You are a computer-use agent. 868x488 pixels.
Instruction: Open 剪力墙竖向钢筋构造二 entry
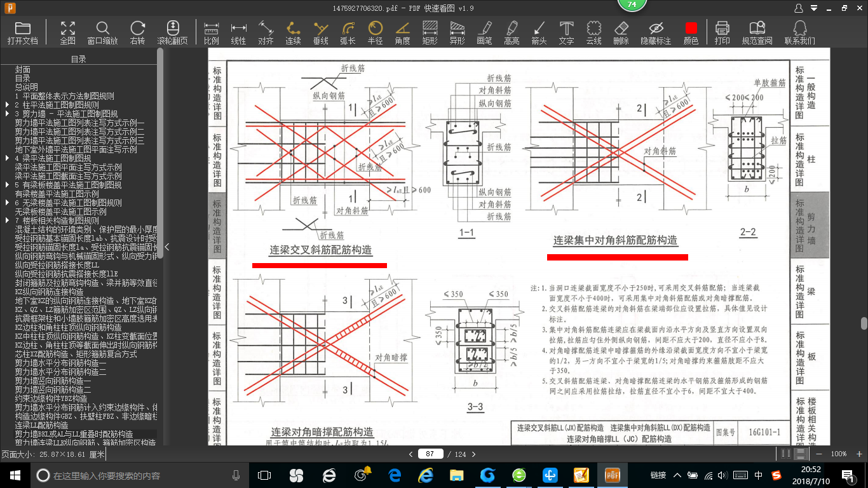[53, 390]
